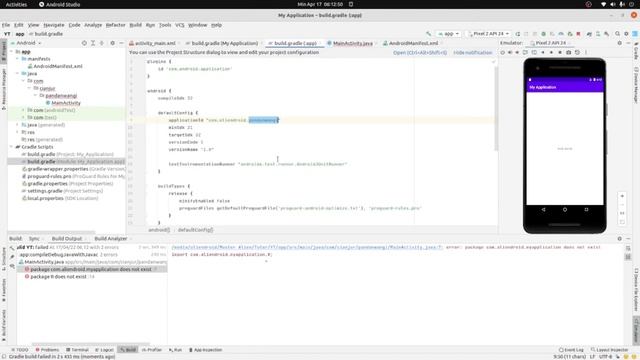Switch to AndroidManifest.xml editor tab
Viewport: 640px width, 360px height.
pyautogui.click(x=413, y=43)
